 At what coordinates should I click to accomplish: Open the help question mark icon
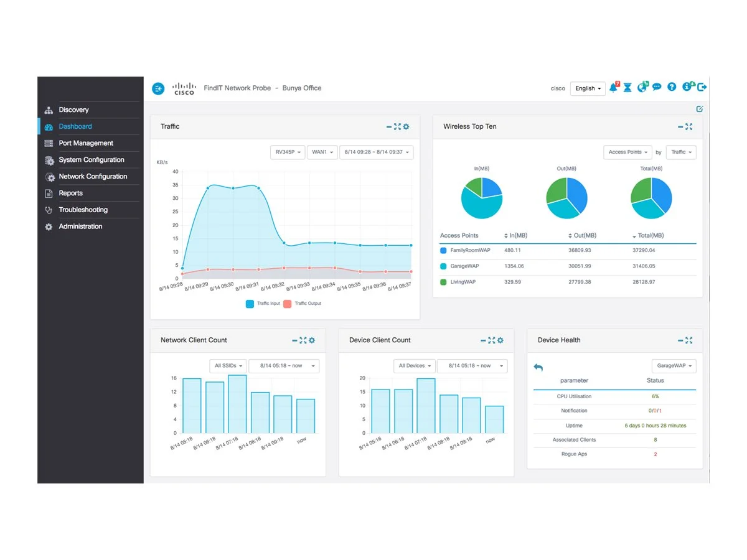pyautogui.click(x=672, y=88)
